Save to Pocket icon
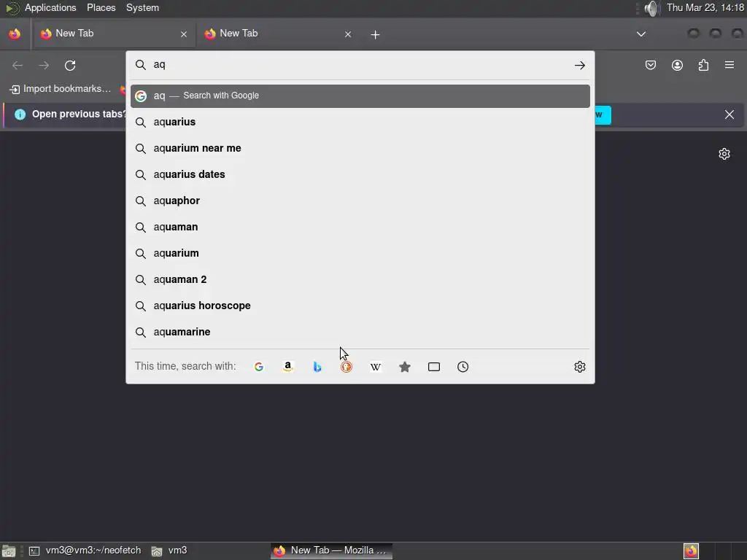This screenshot has width=747, height=560. pyautogui.click(x=651, y=65)
